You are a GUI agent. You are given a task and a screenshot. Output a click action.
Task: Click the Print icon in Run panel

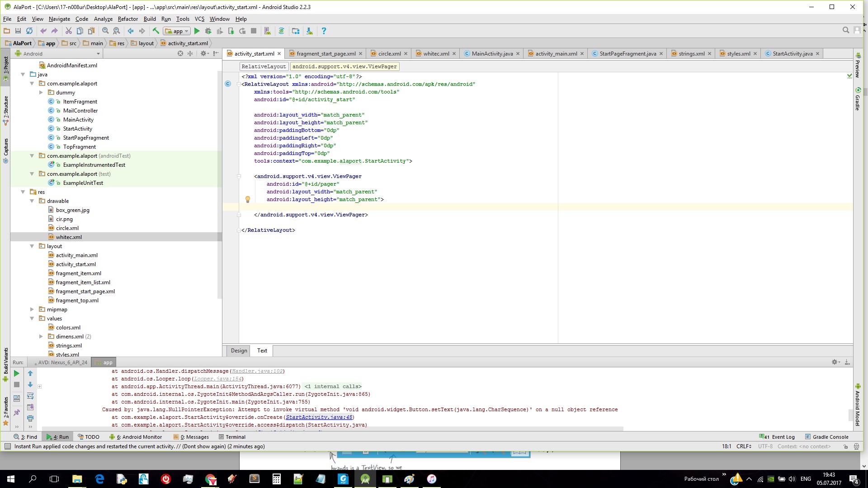tap(30, 418)
